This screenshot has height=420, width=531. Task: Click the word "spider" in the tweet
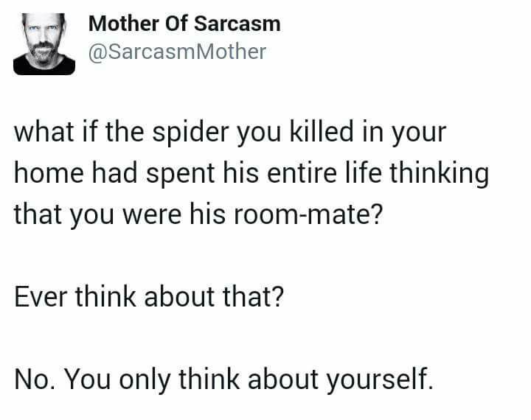[191, 133]
